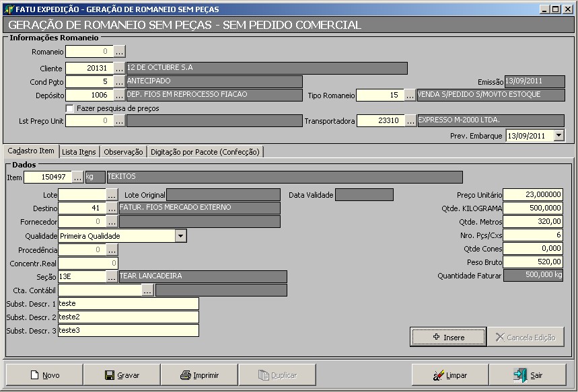Open the Cta. Contábil lookup ellipsis button
This screenshot has width=578, height=392.
coord(147,290)
